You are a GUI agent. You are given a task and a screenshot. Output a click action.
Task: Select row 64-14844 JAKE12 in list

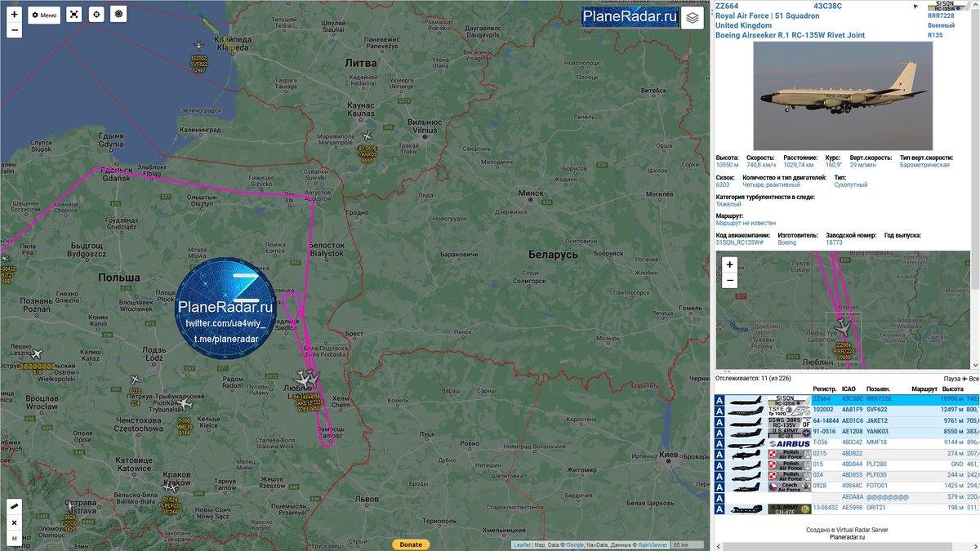tap(847, 421)
